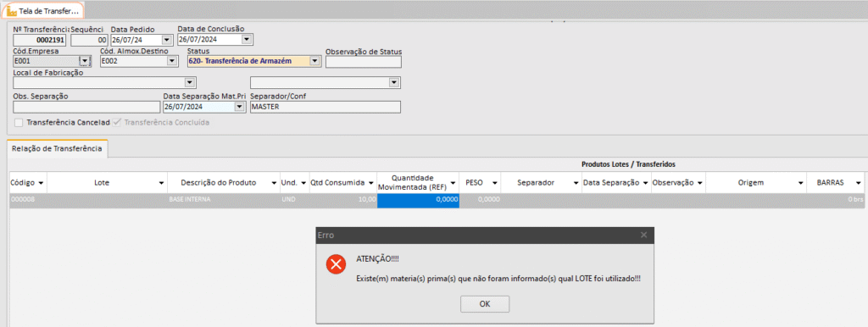Viewport: 868px width, 327px height.
Task: Click the Sequência field showing 00
Action: 89,40
